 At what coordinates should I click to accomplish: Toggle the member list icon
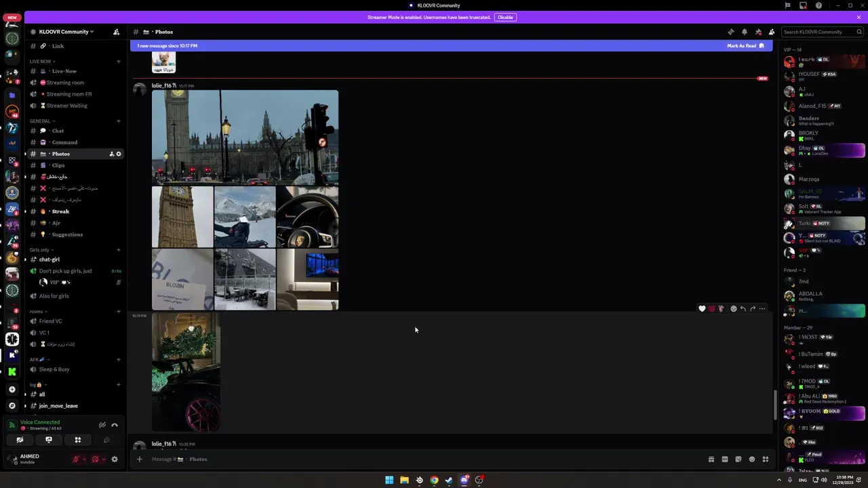tap(772, 32)
